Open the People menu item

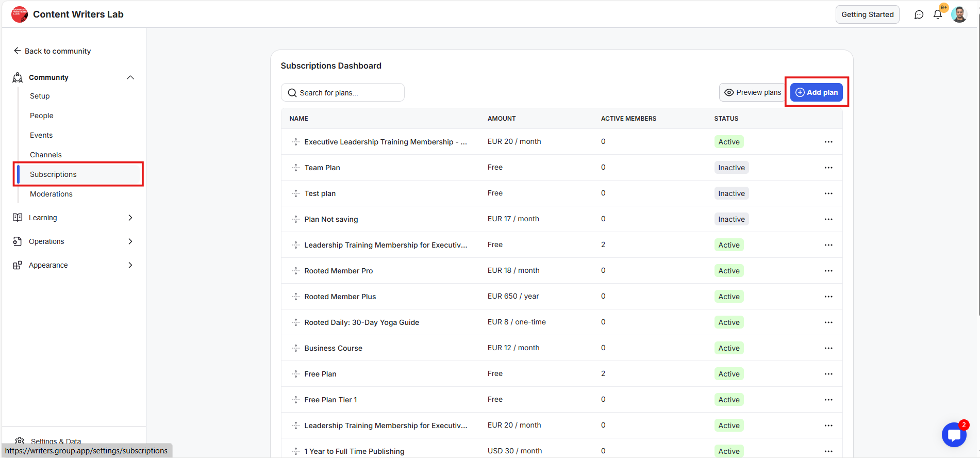[x=42, y=116]
